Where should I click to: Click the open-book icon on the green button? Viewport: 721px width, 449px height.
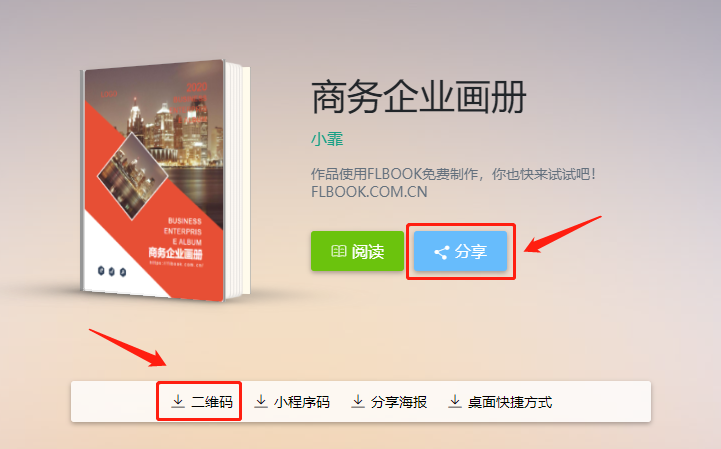338,251
